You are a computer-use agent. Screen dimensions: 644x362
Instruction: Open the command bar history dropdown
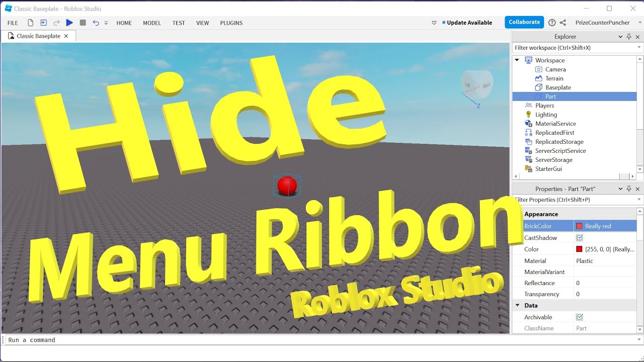pyautogui.click(x=639, y=340)
